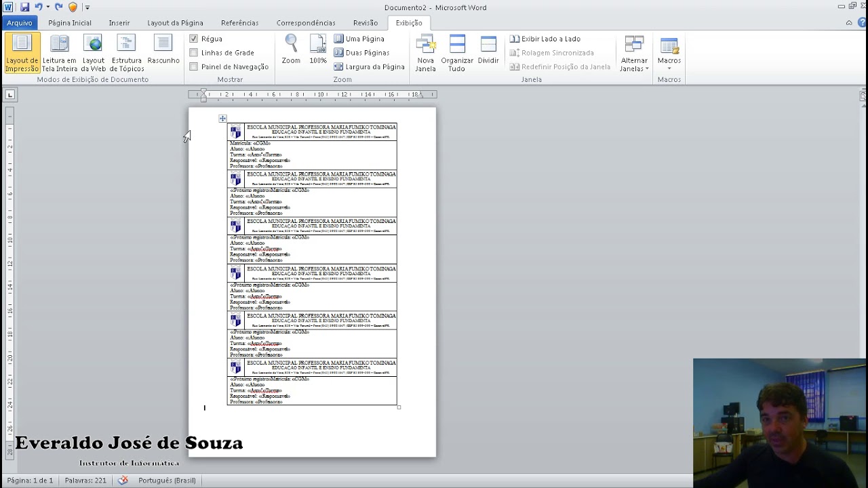Customize Quick Access Toolbar dropdown
868x488 pixels.
click(x=87, y=7)
